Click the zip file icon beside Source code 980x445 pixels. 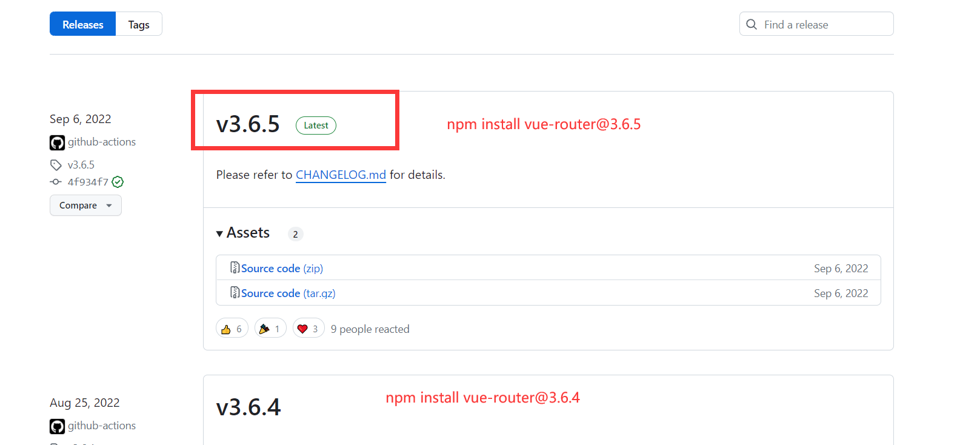coord(235,267)
